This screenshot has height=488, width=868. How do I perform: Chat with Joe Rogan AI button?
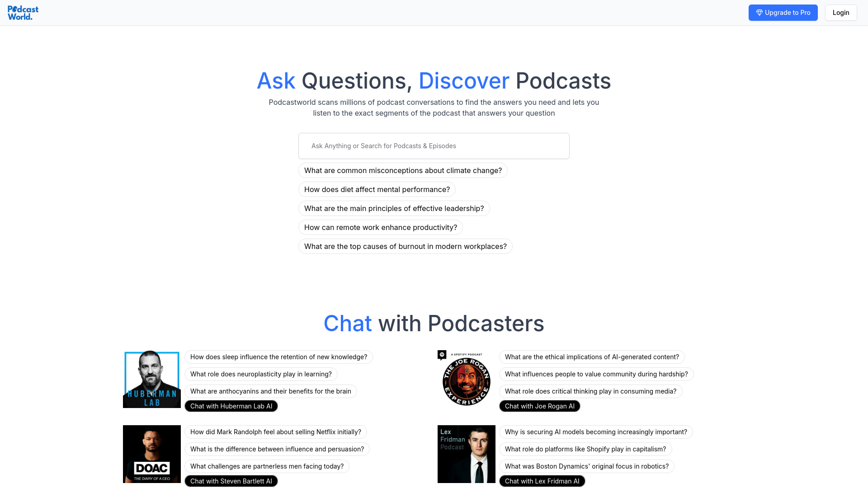[x=539, y=406]
